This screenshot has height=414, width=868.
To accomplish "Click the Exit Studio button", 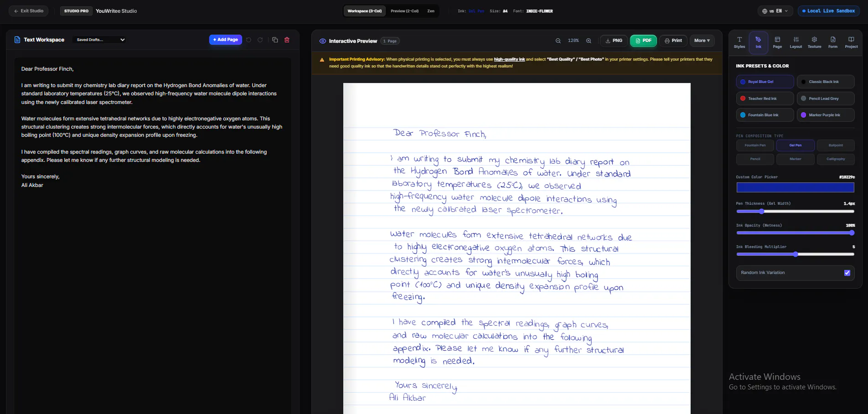I will tap(28, 11).
